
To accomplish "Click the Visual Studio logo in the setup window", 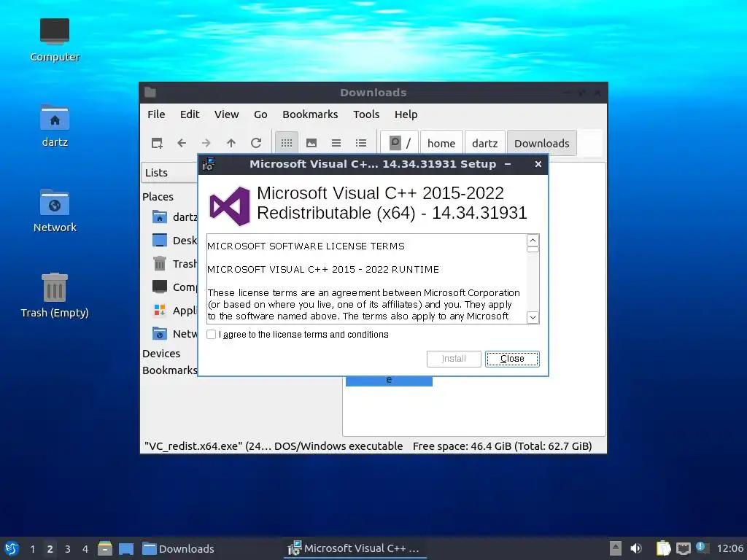I will point(230,206).
